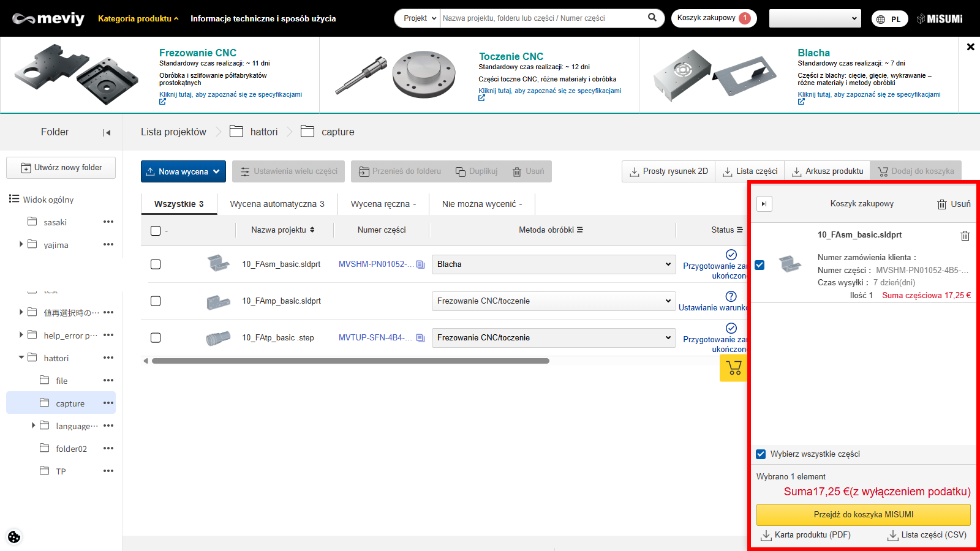
Task: Click the search magnifier icon
Action: pyautogui.click(x=652, y=18)
